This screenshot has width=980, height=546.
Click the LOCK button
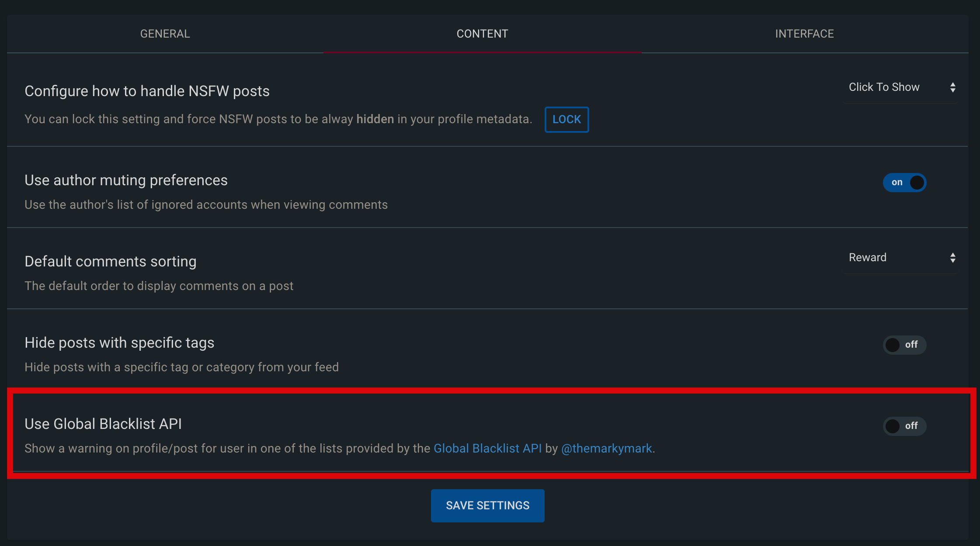pos(566,119)
